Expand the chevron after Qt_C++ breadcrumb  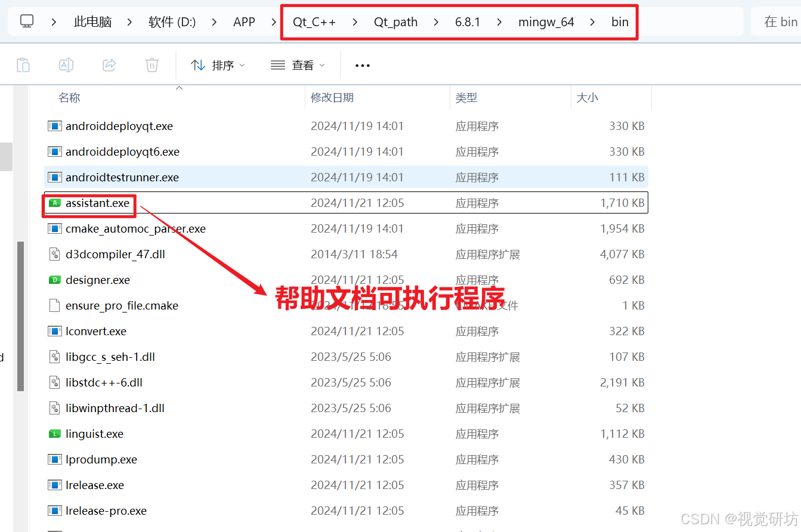click(355, 22)
